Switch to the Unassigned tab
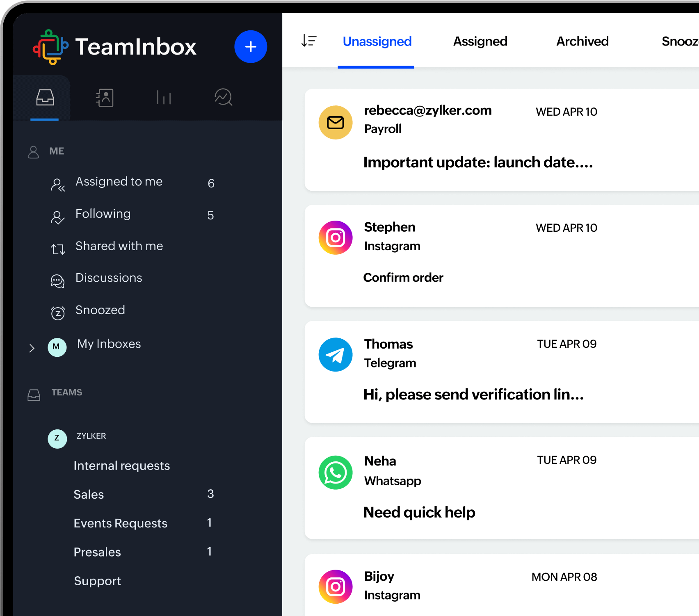Screen dimensions: 699x616 click(377, 41)
